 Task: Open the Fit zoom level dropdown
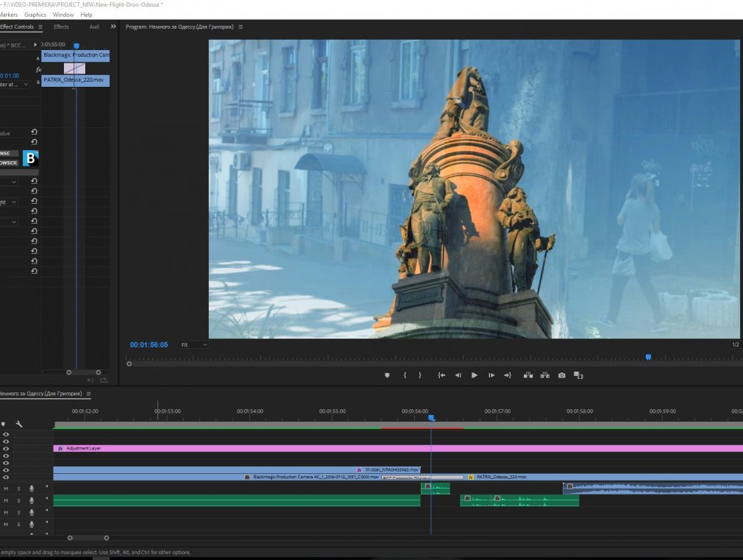click(193, 344)
